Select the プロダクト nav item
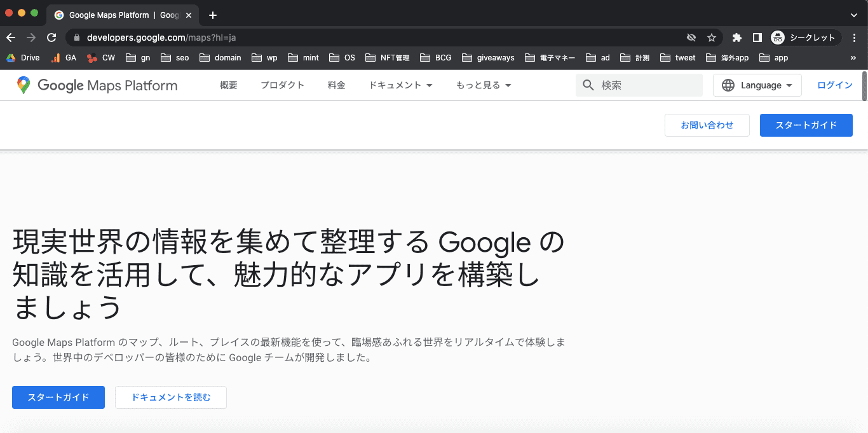868x433 pixels. 283,85
